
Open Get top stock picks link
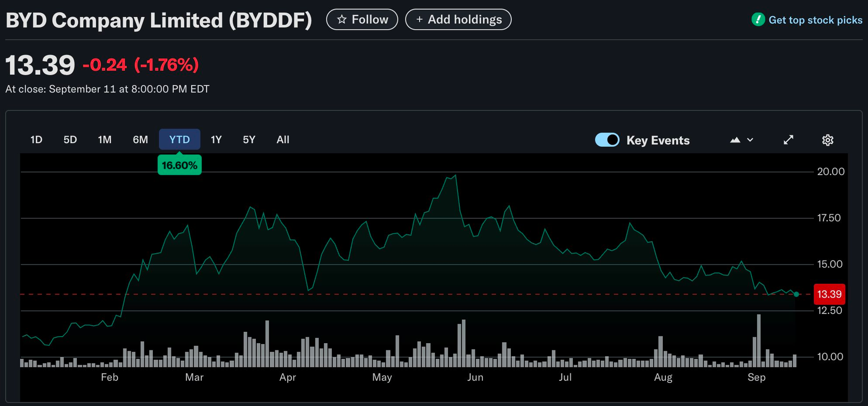click(x=815, y=20)
